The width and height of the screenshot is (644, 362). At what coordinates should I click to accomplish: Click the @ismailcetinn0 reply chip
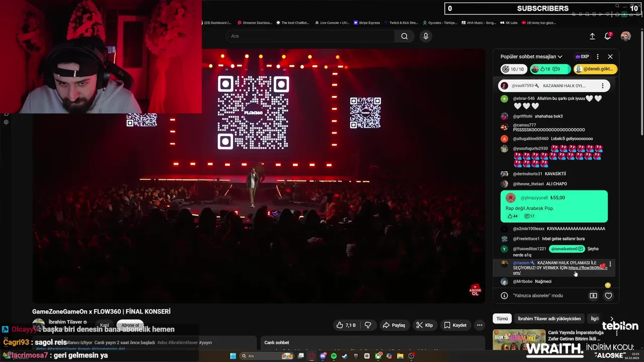[x=567, y=249]
